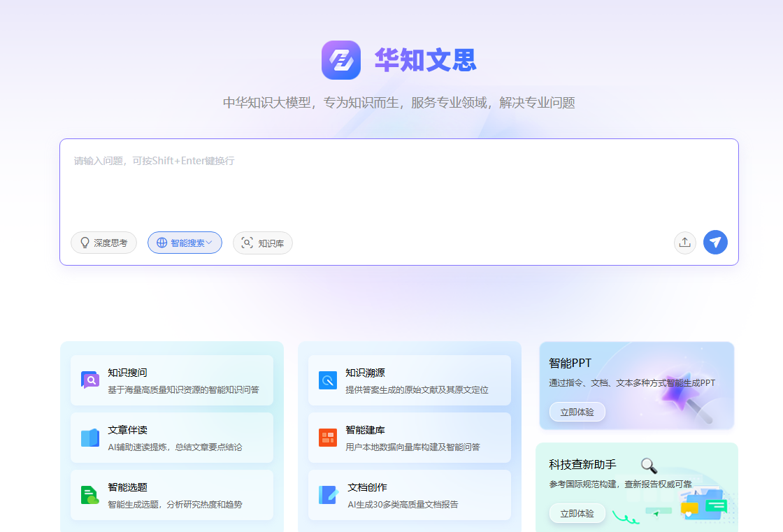Click the 知识搜问 chat search icon

(90, 380)
